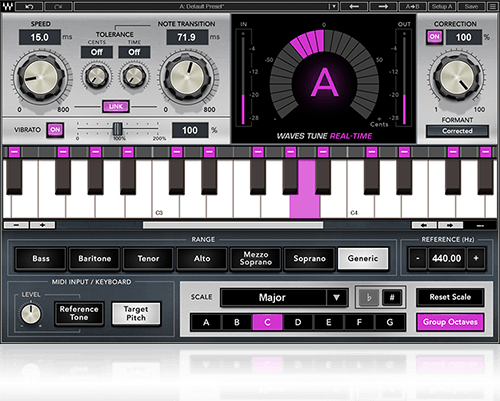Click Reset Scale button
Screen dimensions: 500x401
[450, 297]
